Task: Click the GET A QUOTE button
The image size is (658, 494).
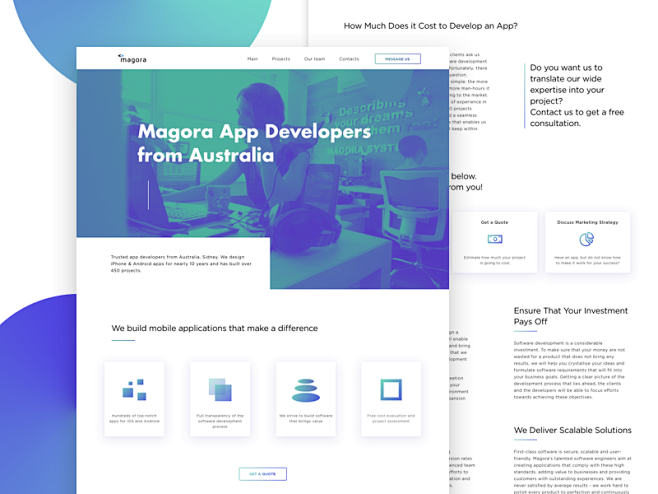Action: pos(263,474)
